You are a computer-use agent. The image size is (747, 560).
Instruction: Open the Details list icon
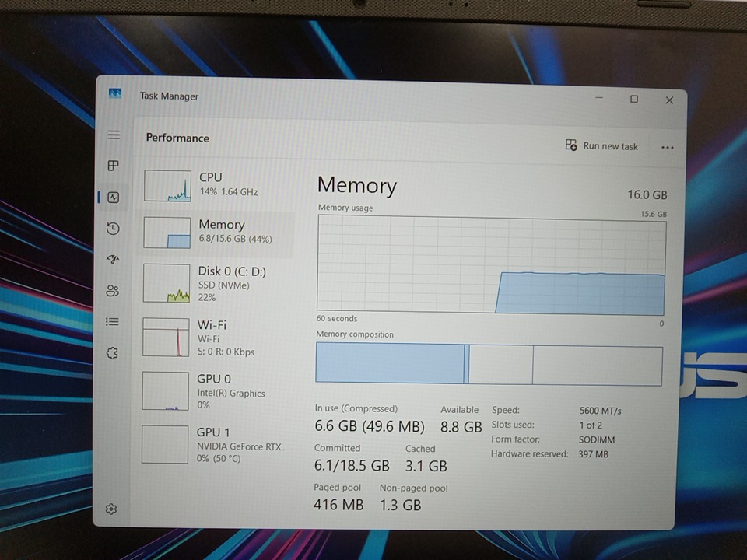pos(113,322)
